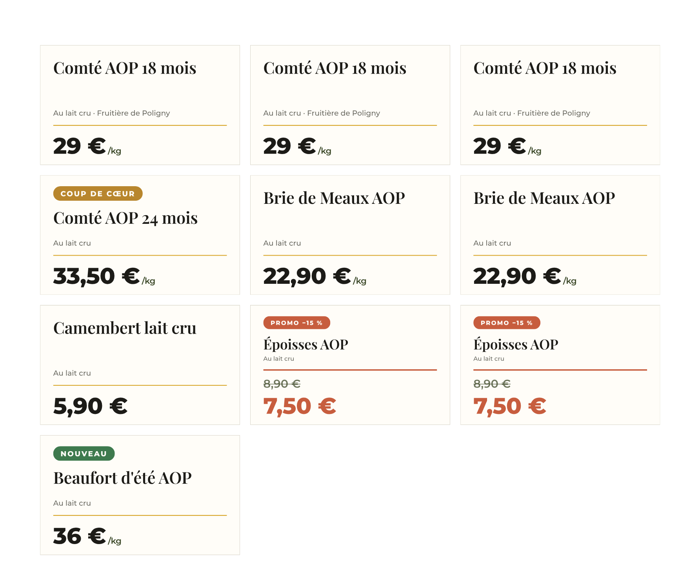The image size is (700, 588).
Task: Click the Au lait cru text under Beaufort
Action: coord(72,503)
